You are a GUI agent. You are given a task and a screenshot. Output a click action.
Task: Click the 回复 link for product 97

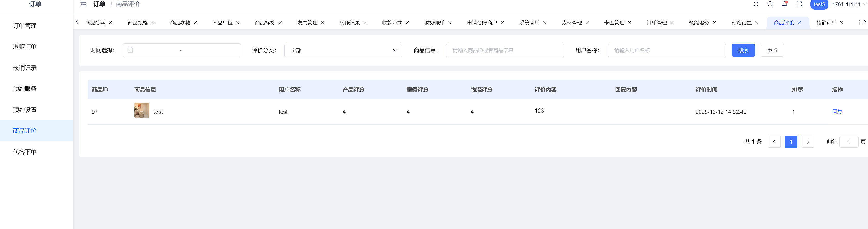click(837, 112)
